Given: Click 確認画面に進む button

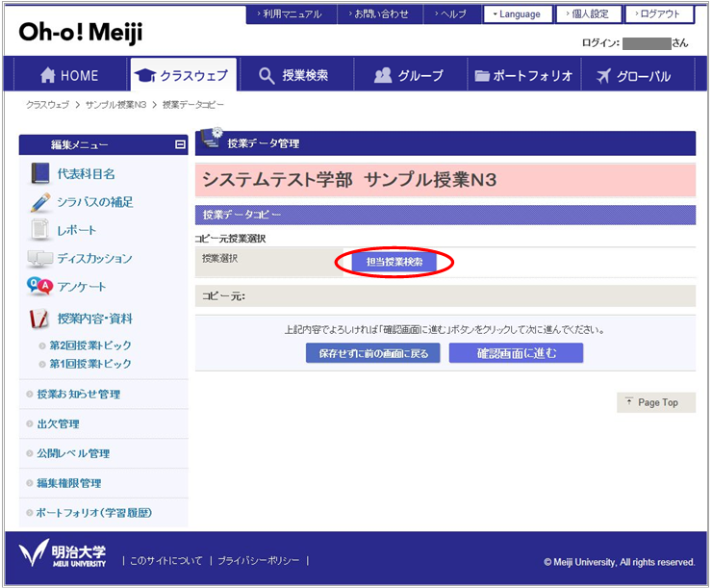Looking at the screenshot, I should click(x=516, y=353).
